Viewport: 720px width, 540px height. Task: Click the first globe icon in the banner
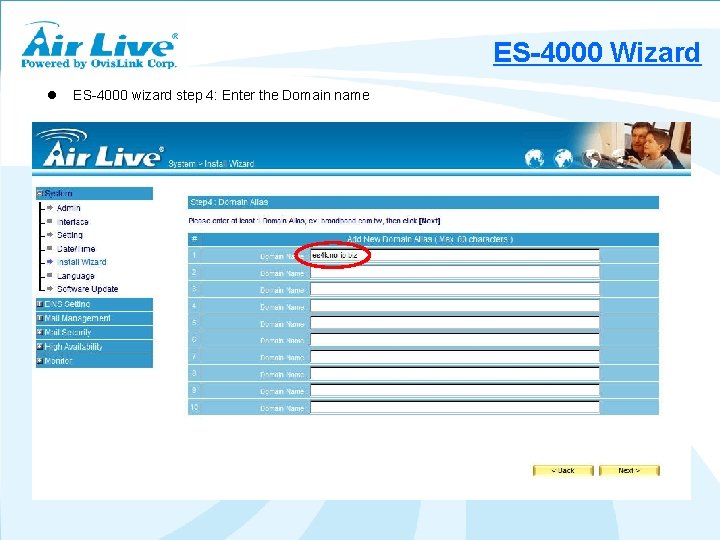point(534,158)
